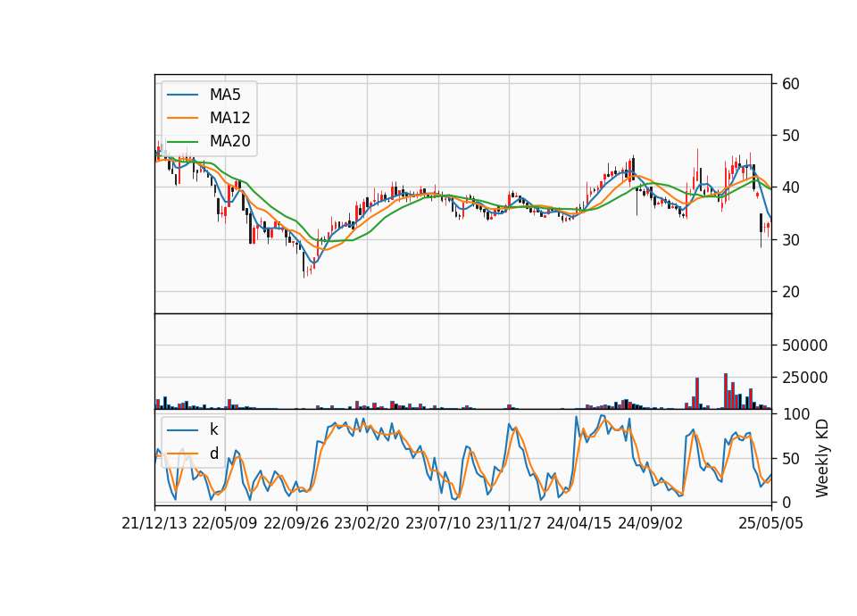
Task: Click the date label 22/05/09
Action: (225, 523)
